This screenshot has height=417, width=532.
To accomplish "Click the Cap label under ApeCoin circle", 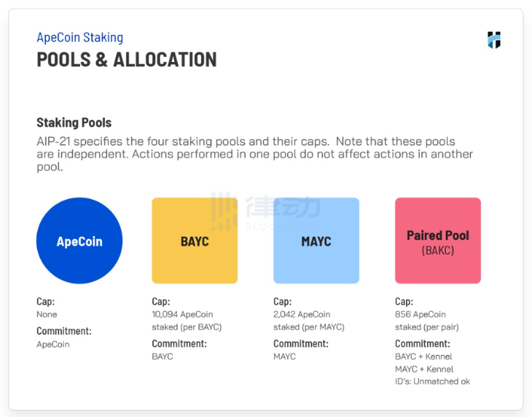I will [x=45, y=301].
